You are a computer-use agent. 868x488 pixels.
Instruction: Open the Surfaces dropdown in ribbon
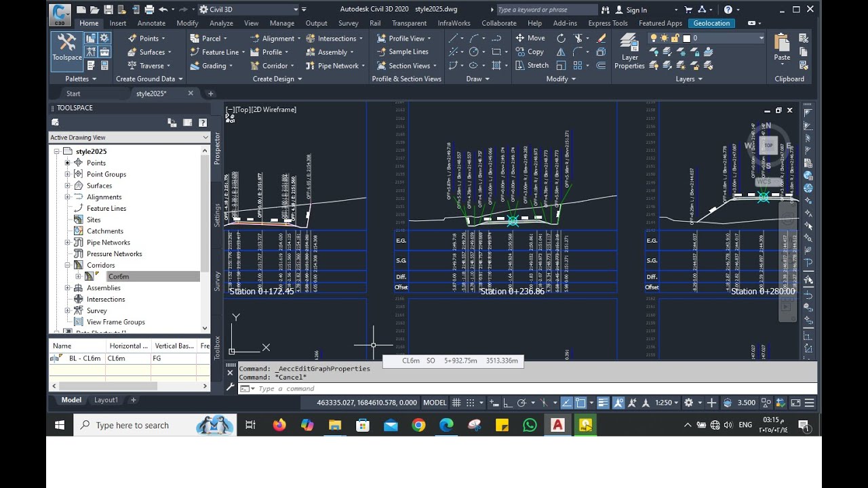[149, 52]
